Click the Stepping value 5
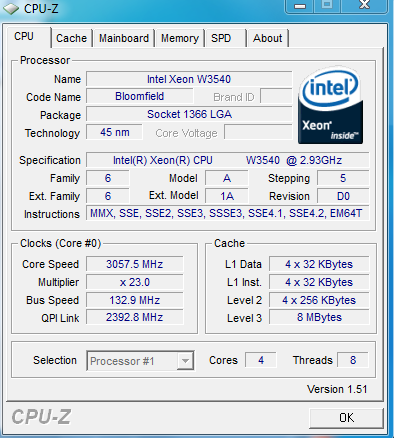 (343, 178)
